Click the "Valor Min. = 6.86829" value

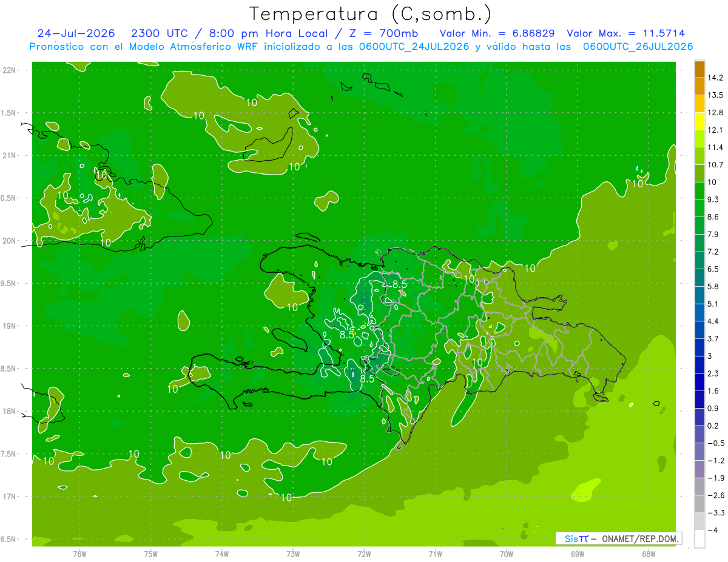click(497, 33)
